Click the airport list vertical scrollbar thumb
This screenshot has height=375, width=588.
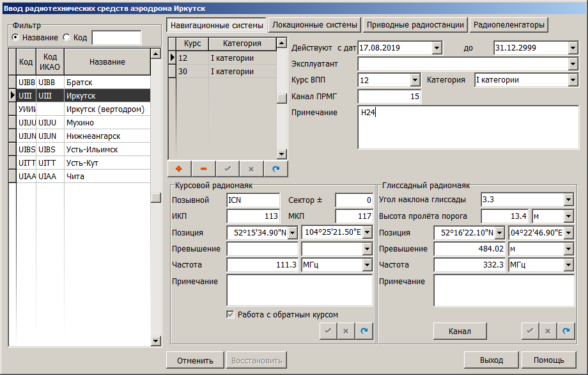pyautogui.click(x=155, y=198)
